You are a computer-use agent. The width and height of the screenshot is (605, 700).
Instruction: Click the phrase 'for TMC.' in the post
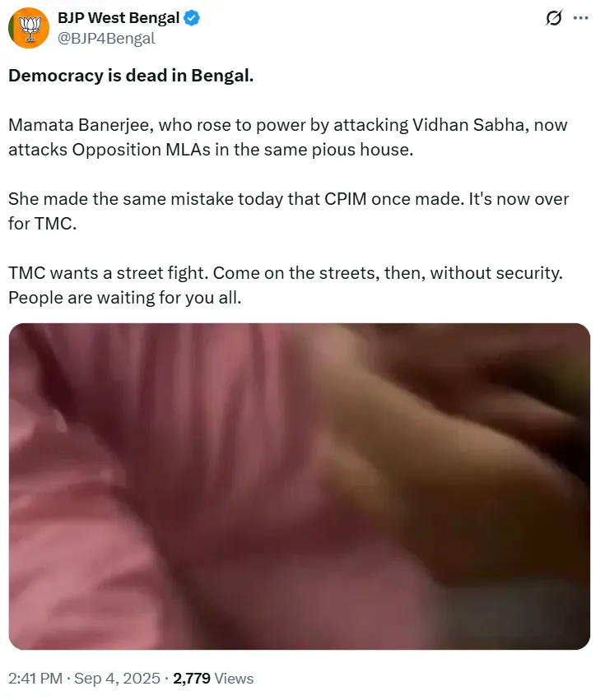click(43, 223)
